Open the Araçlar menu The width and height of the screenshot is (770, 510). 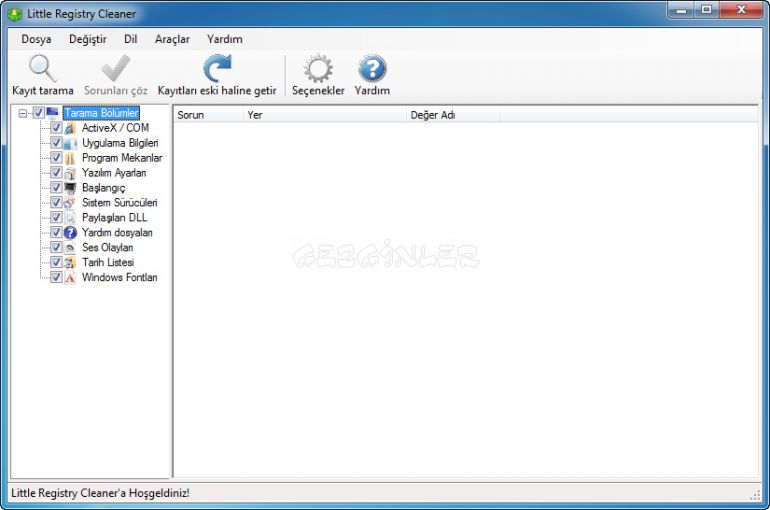point(172,39)
